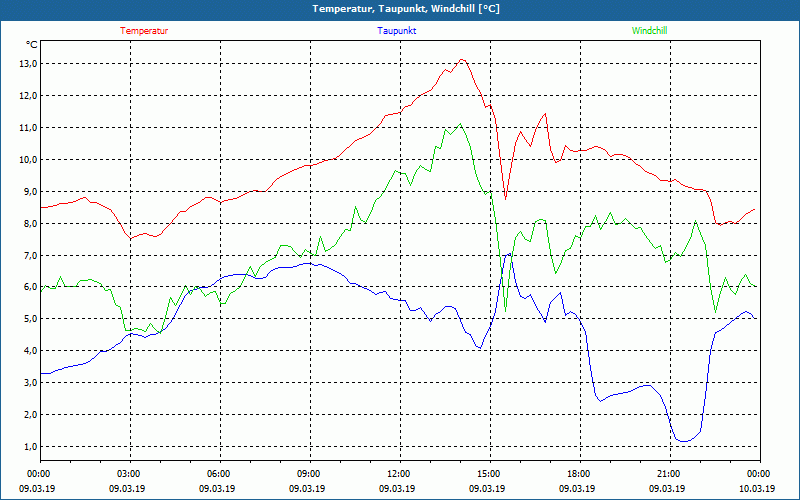Click the °C unit label on axis
The image size is (800, 500).
31,45
